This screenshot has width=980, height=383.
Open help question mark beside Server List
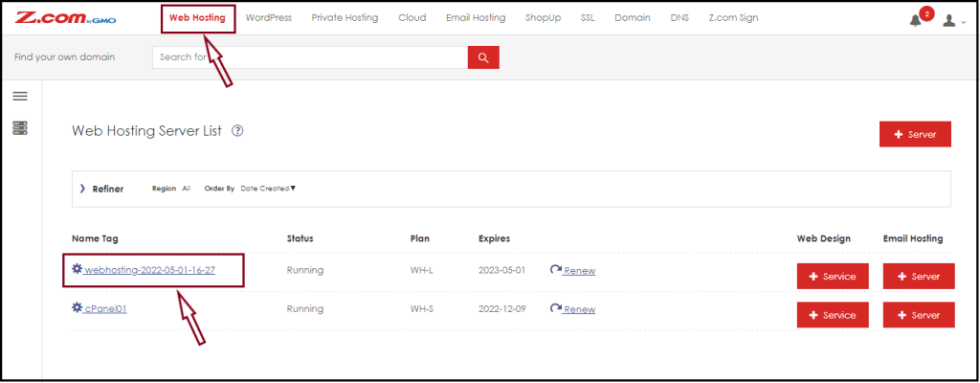pos(237,131)
